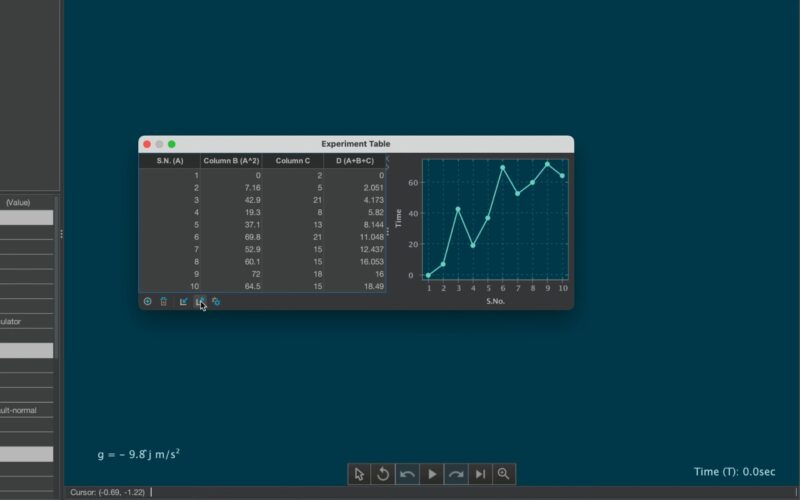Viewport: 800px width, 500px height.
Task: Step forward one frame in simulation
Action: tap(480, 474)
